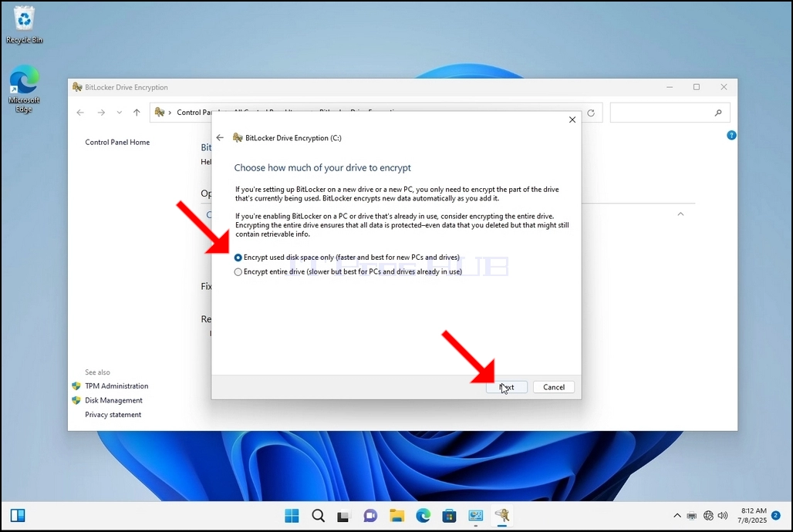The image size is (793, 532).
Task: Click the Control Panel search box
Action: click(670, 113)
